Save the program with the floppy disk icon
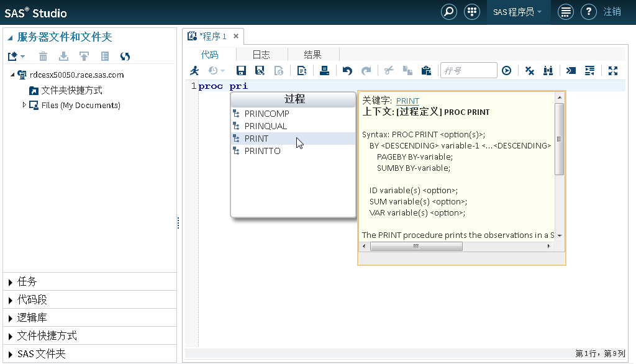 coord(241,71)
